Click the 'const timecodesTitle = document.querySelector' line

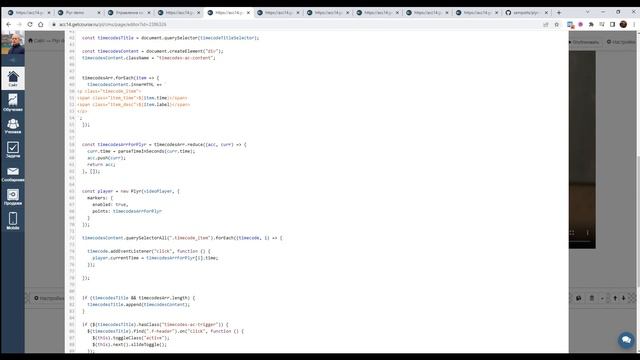point(170,38)
